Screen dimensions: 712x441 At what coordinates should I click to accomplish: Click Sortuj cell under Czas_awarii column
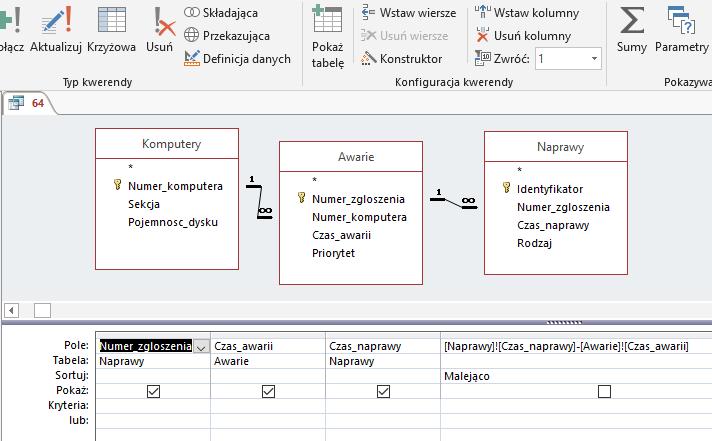tap(268, 376)
